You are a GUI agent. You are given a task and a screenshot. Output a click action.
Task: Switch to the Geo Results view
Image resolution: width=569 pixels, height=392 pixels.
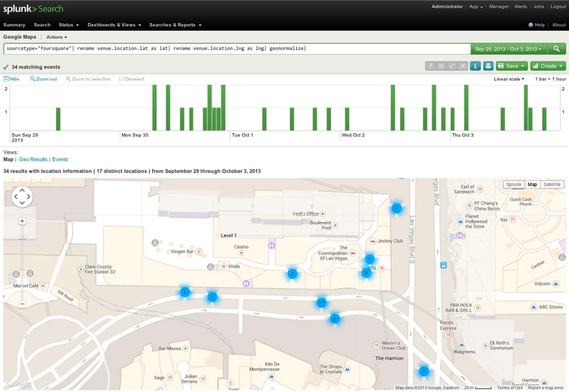(33, 159)
